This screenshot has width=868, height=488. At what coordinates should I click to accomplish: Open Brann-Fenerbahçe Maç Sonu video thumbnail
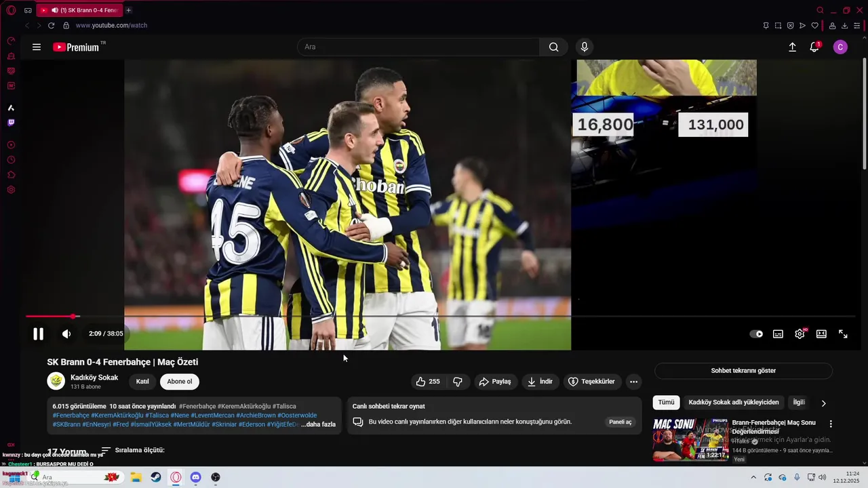tap(690, 439)
